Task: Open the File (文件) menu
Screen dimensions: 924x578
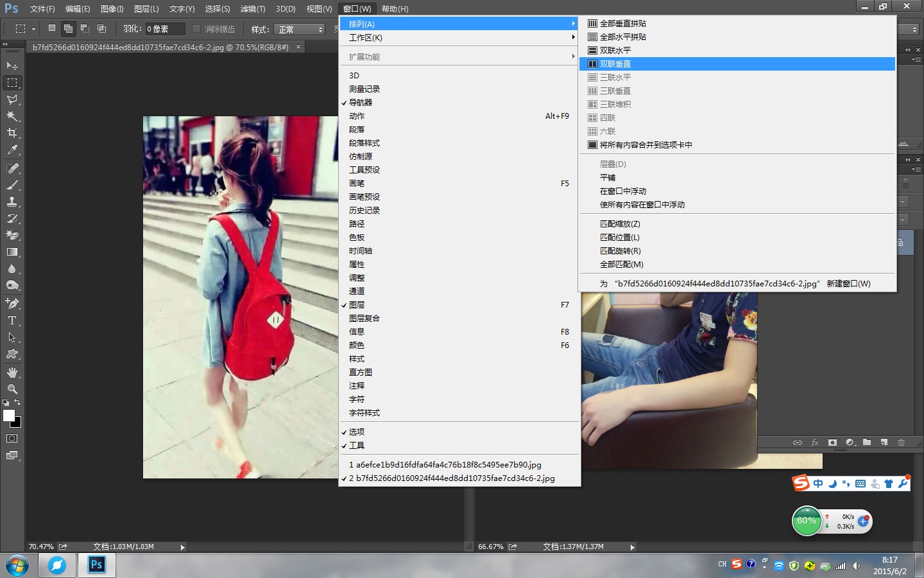Action: 42,9
